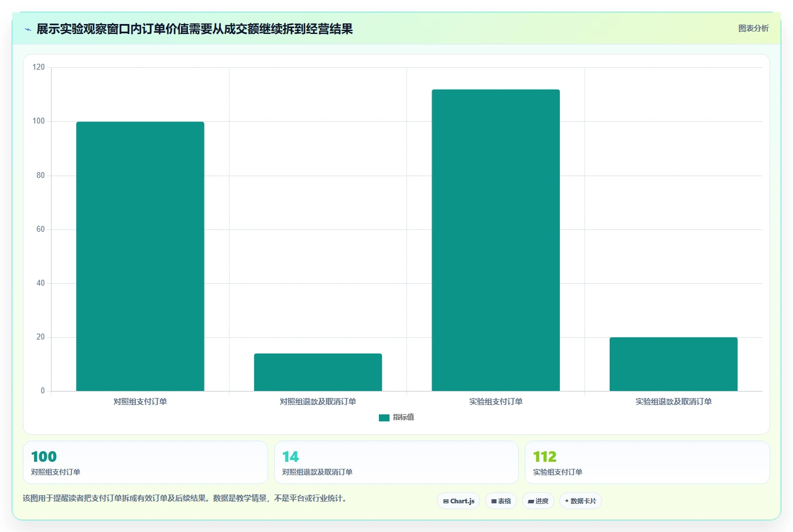Click the x-axis label 对照组支付订单
Image resolution: width=793 pixels, height=532 pixels.
coord(140,401)
